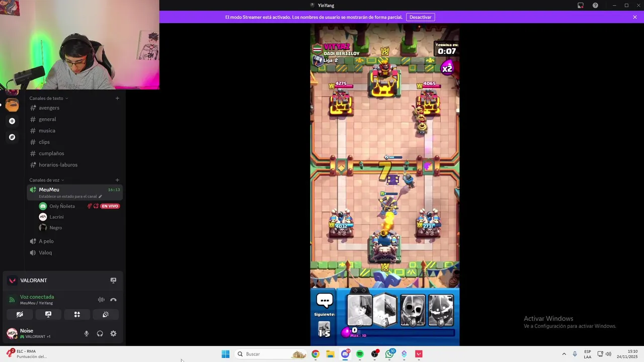Open Discord user settings gear
The width and height of the screenshot is (644, 362).
point(113,333)
